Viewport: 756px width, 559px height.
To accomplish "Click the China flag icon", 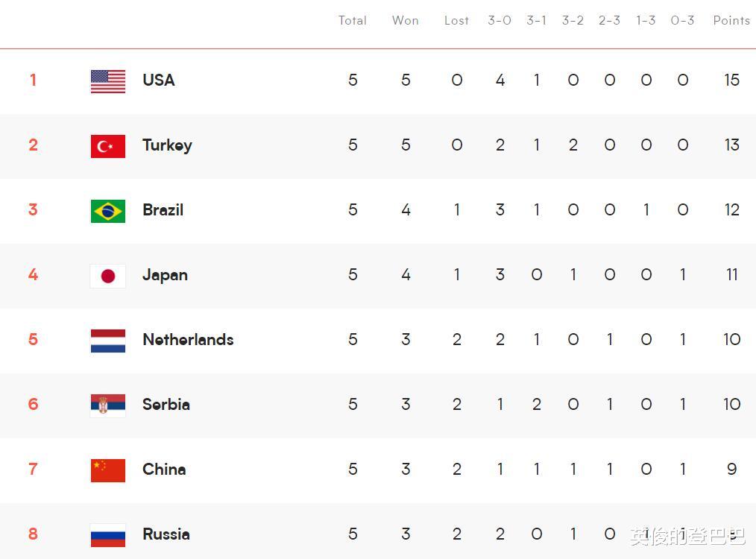I will pos(108,470).
